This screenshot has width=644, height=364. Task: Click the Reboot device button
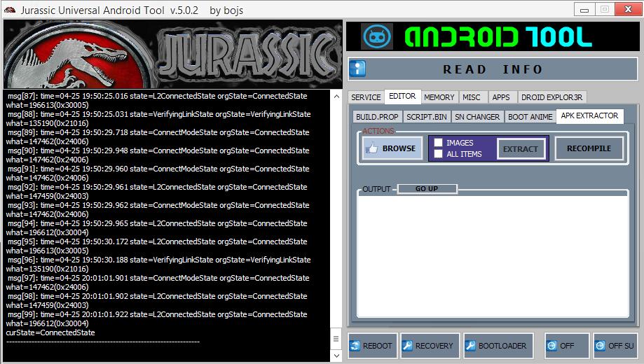coord(372,346)
